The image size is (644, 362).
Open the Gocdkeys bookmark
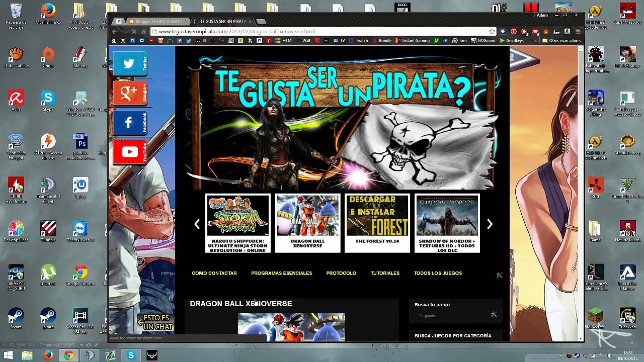pos(512,41)
